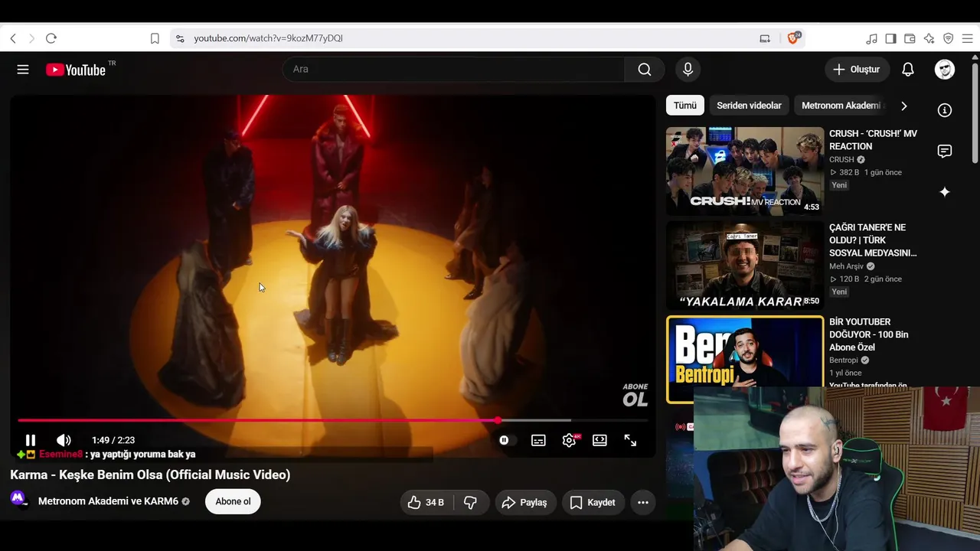Select the Tümü filter chip

tap(685, 106)
